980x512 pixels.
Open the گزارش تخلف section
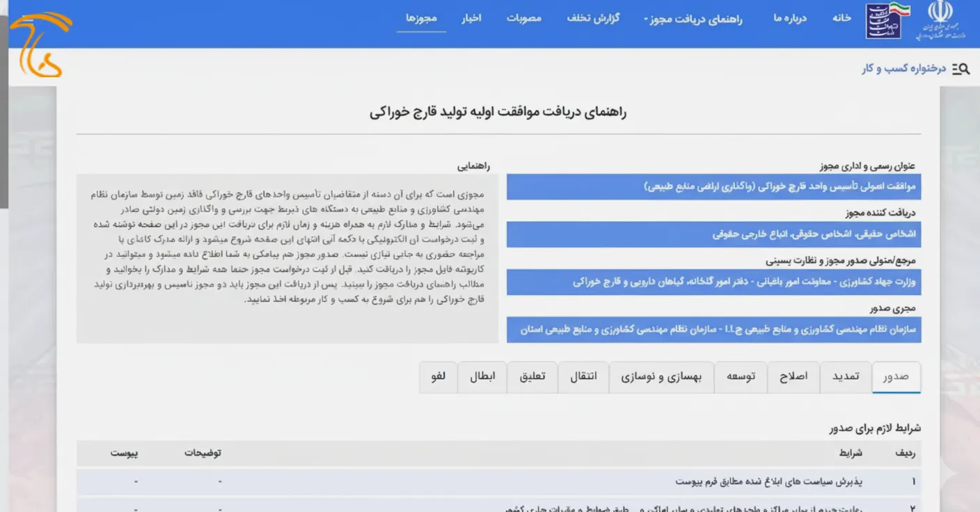[593, 20]
